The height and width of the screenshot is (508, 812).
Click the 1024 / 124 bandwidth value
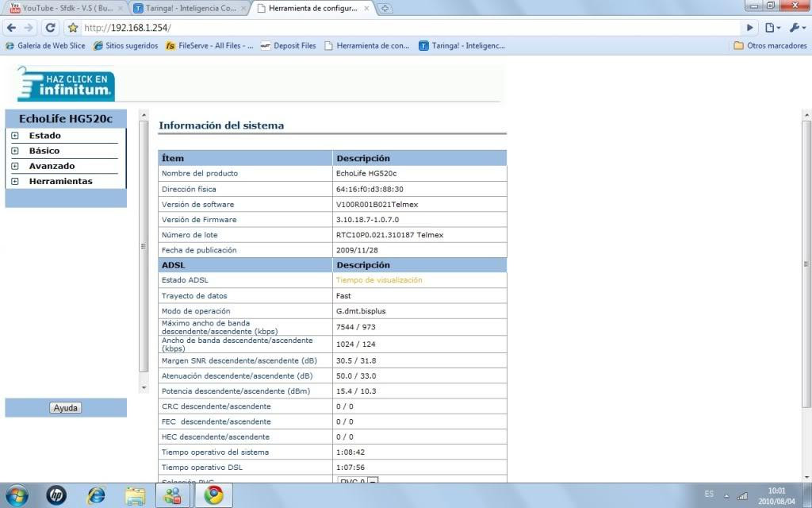pyautogui.click(x=356, y=344)
